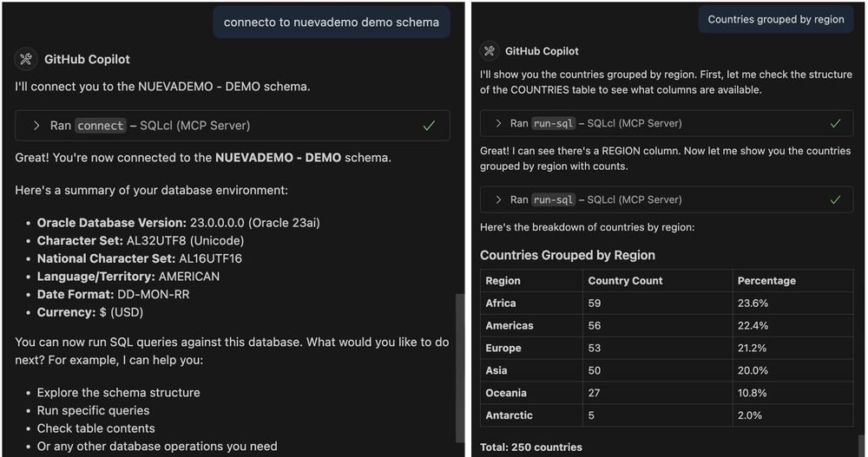Click the percentage value '21.2%'
The image size is (868, 457).
pos(752,348)
